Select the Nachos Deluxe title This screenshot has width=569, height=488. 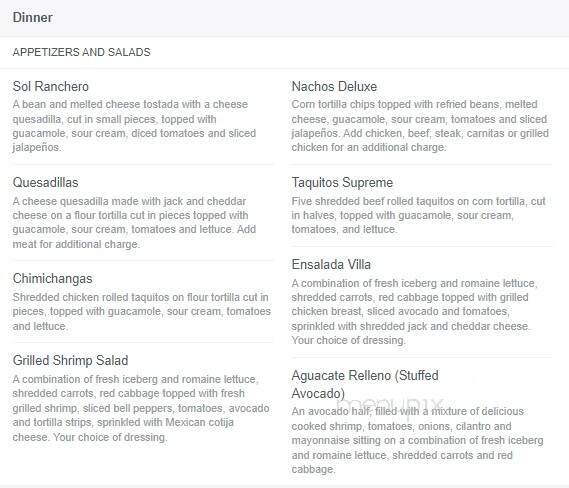click(334, 86)
